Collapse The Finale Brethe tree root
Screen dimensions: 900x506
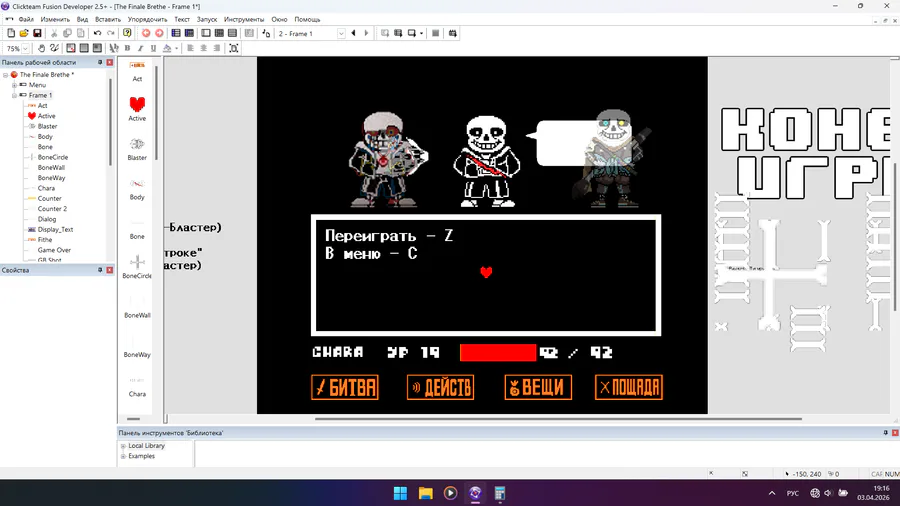[5, 75]
